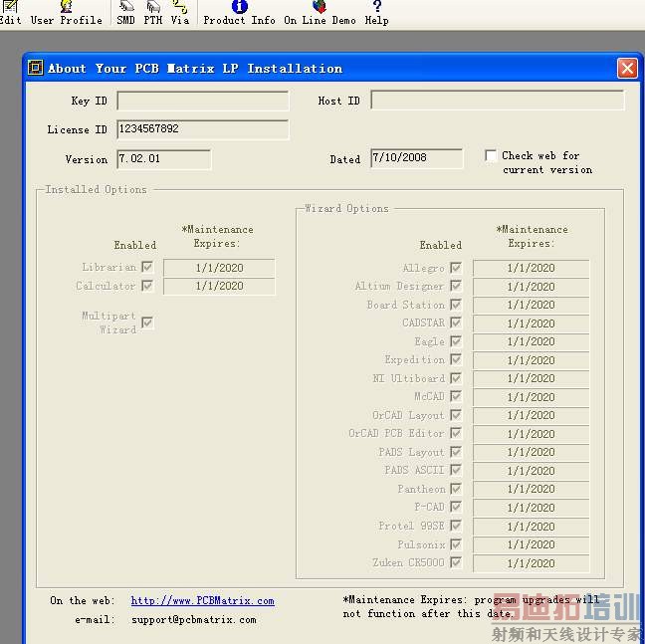Click the Board Station enabled checkbox
The height and width of the screenshot is (644, 645).
tap(455, 305)
